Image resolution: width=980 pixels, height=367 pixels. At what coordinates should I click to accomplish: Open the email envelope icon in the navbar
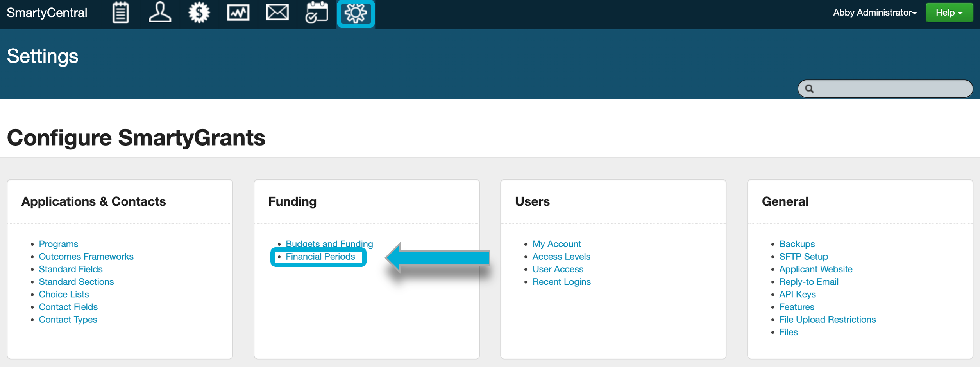(277, 13)
